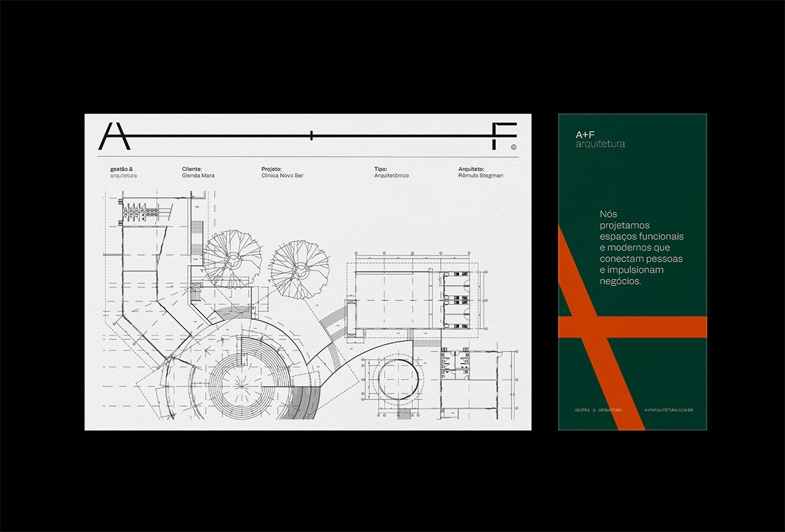
Task: Select the architect name "Rômulo Stegman"
Action: click(481, 175)
